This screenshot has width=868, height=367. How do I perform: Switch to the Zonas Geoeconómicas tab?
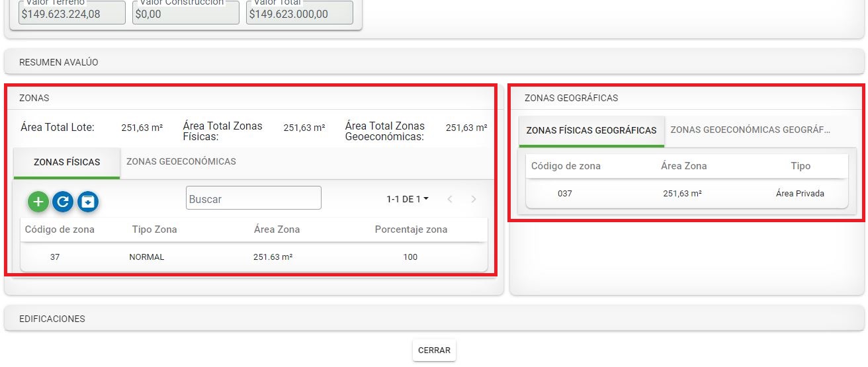(x=181, y=161)
